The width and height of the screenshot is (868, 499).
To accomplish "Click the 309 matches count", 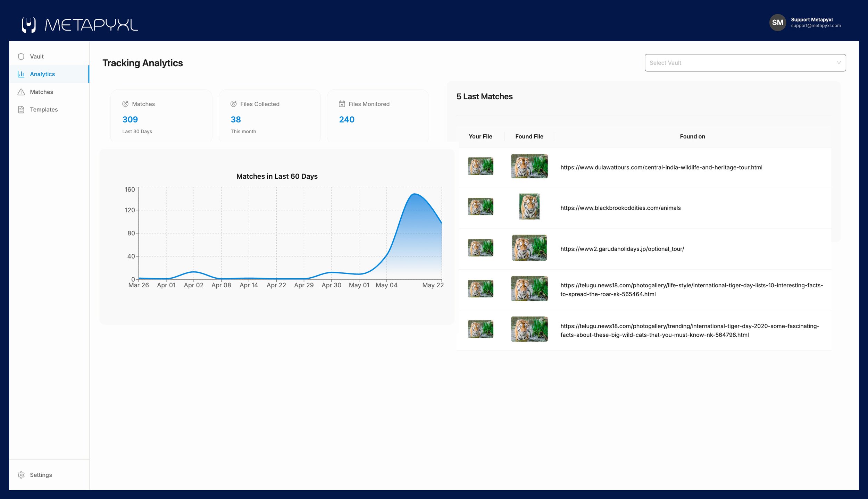I will click(130, 119).
